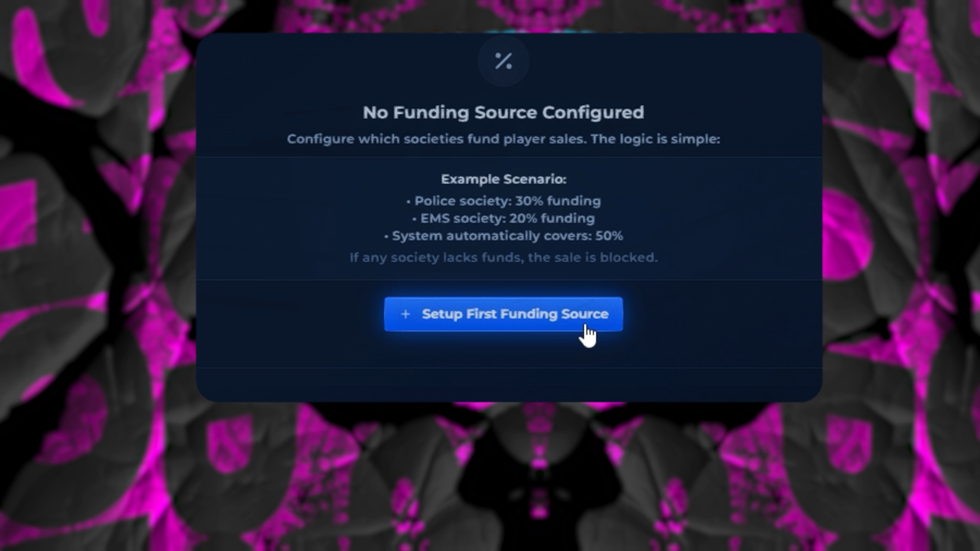Click the System automatically covers 50% line

(x=503, y=236)
